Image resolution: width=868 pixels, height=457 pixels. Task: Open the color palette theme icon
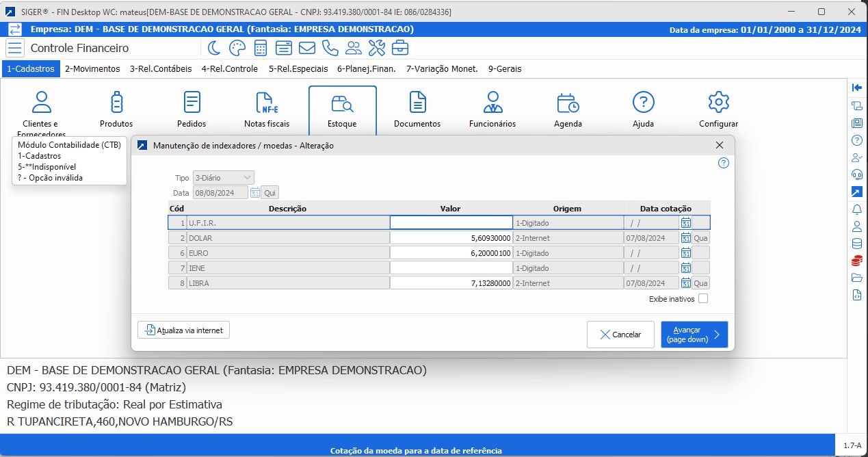click(x=237, y=48)
